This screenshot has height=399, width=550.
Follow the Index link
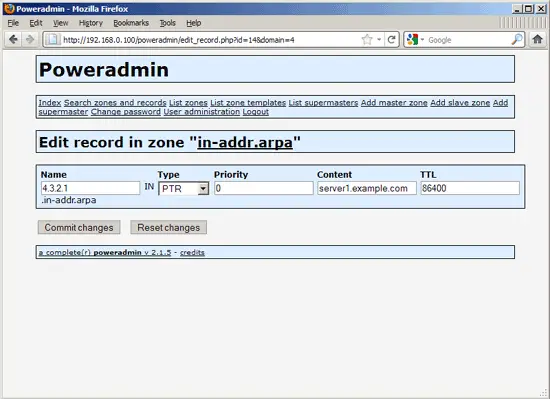pyautogui.click(x=50, y=103)
